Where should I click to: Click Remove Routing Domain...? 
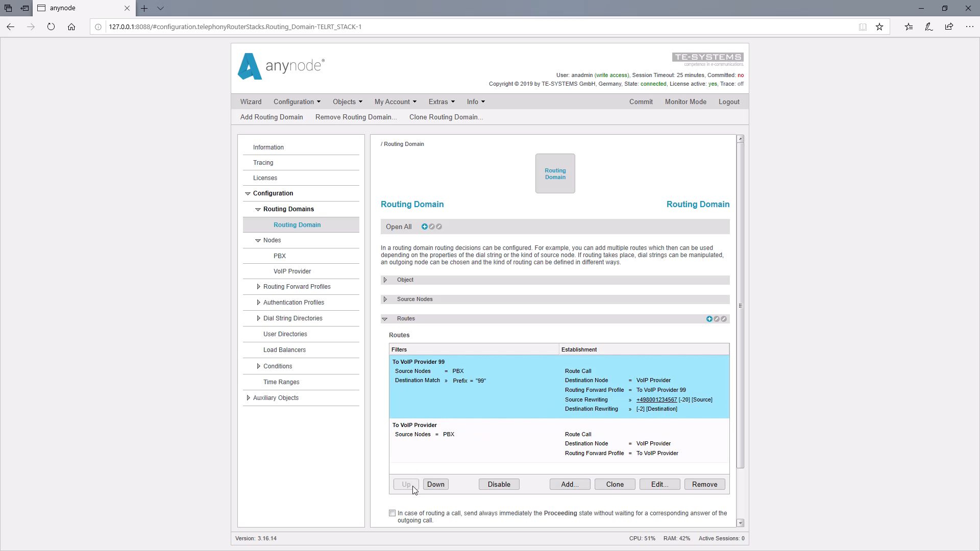coord(356,117)
